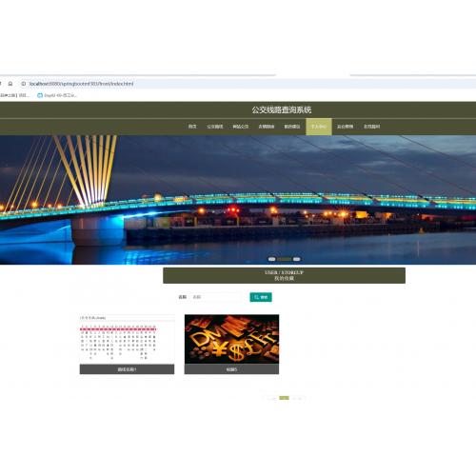The image size is (476, 476).
Task: Focus the 名称 search input field
Action: (x=216, y=297)
